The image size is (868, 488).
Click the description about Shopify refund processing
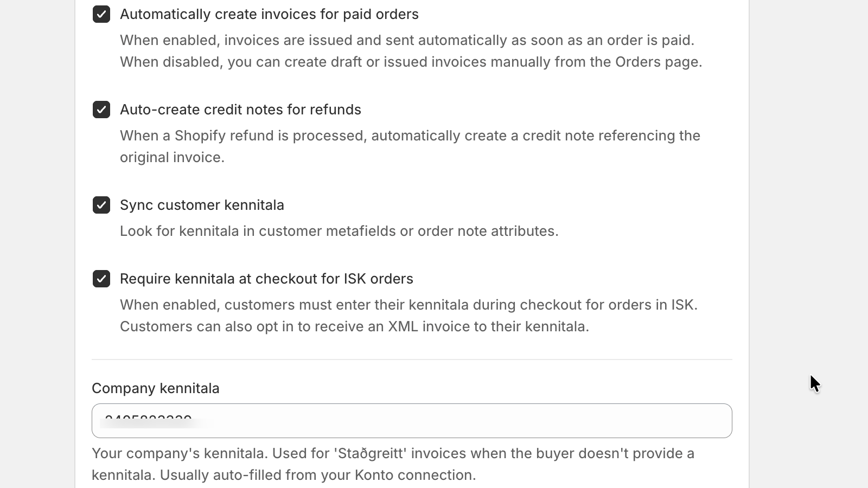(x=410, y=146)
